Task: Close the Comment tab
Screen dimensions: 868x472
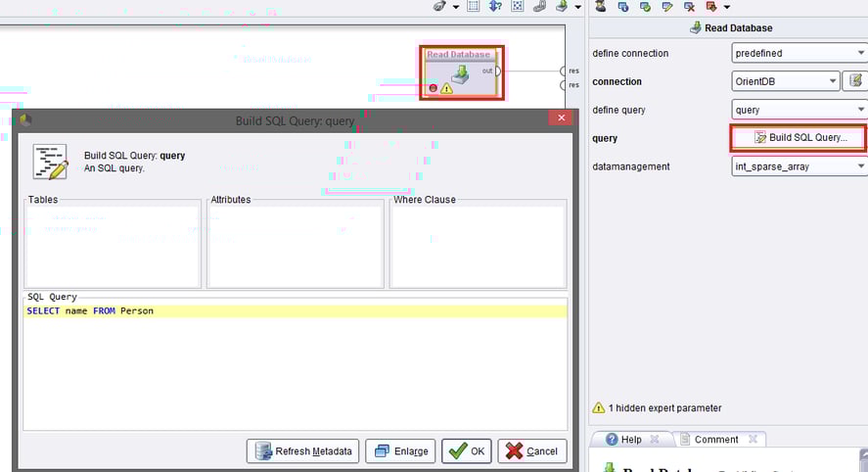Action: 753,439
